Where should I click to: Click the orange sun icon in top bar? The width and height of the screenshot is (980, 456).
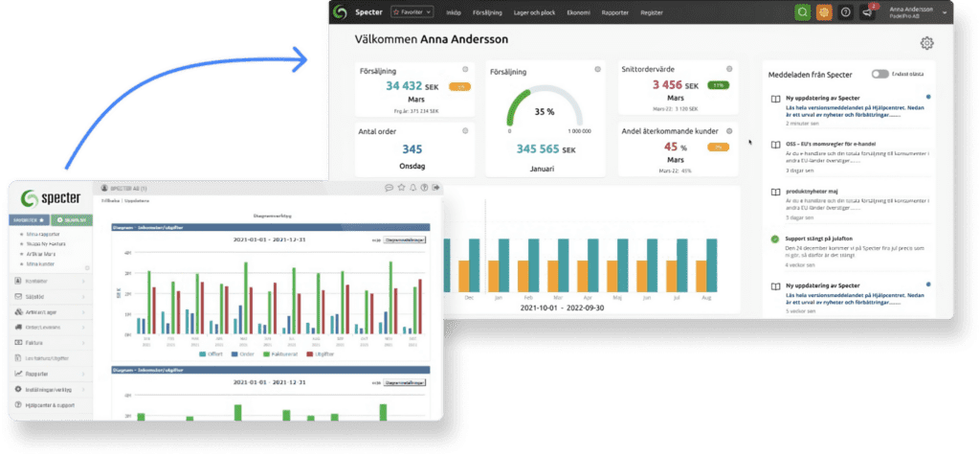coord(824,11)
